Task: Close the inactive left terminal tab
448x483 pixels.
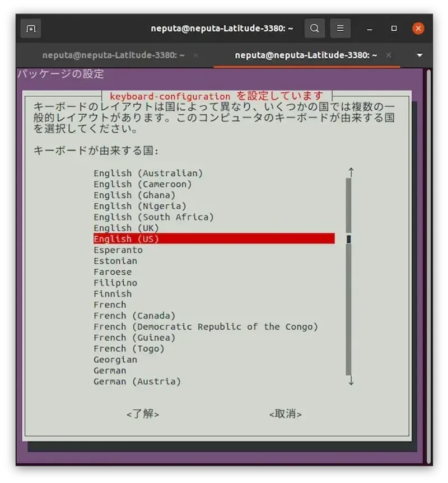Action: tap(195, 55)
